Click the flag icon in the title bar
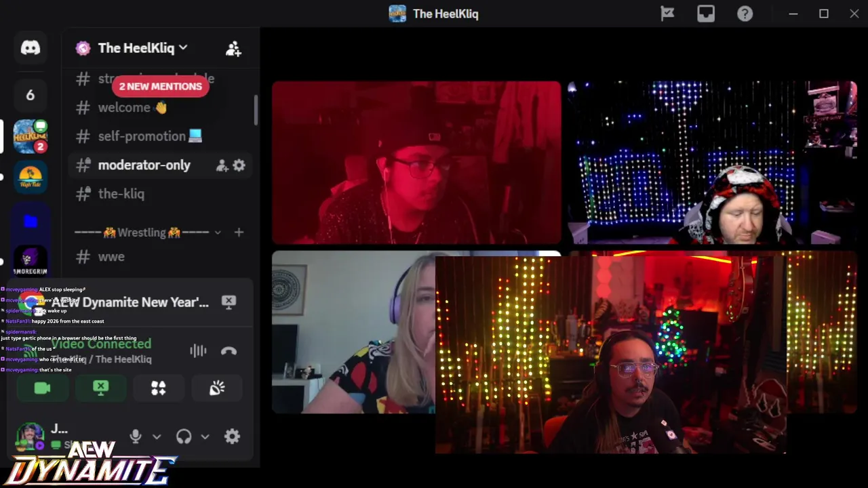868x488 pixels. [667, 14]
